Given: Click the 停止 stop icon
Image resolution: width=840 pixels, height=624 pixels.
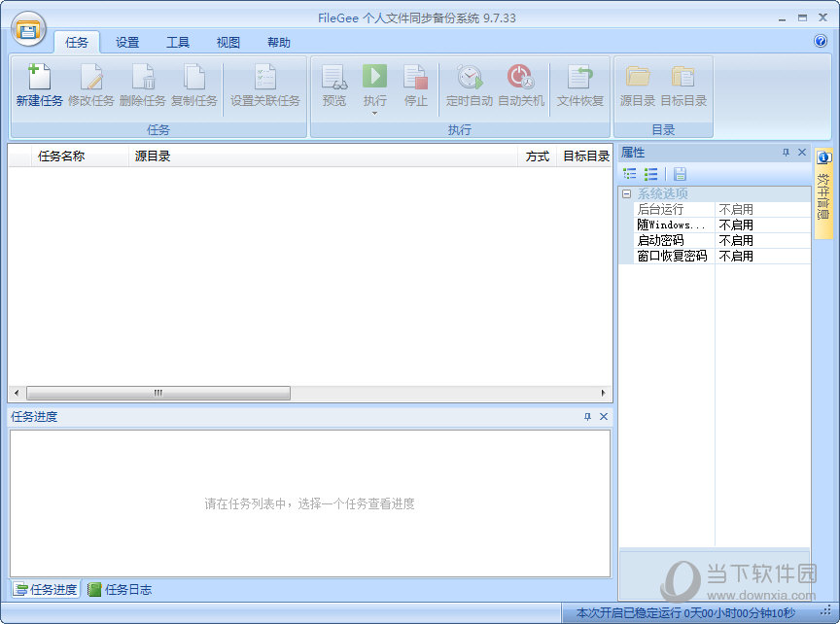Looking at the screenshot, I should click(x=416, y=77).
